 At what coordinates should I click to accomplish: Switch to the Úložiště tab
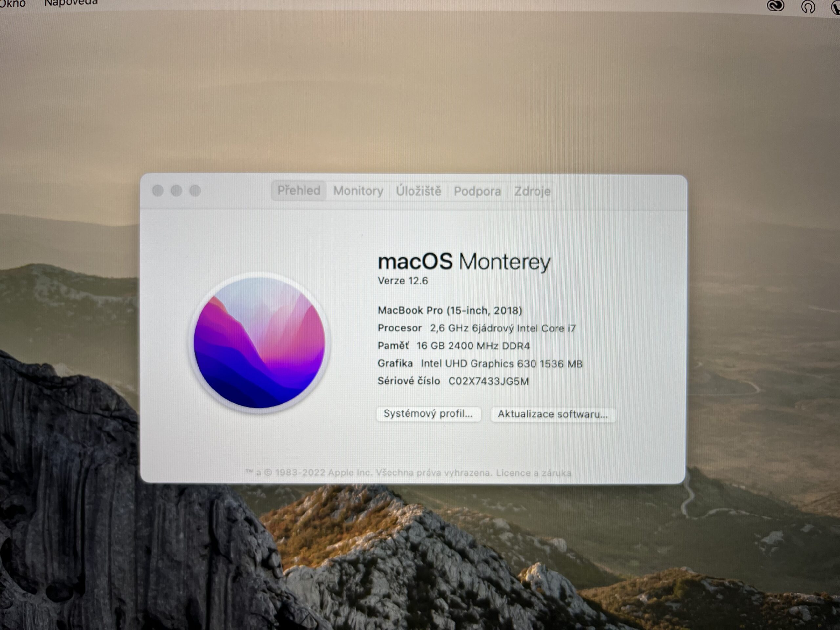pyautogui.click(x=418, y=191)
